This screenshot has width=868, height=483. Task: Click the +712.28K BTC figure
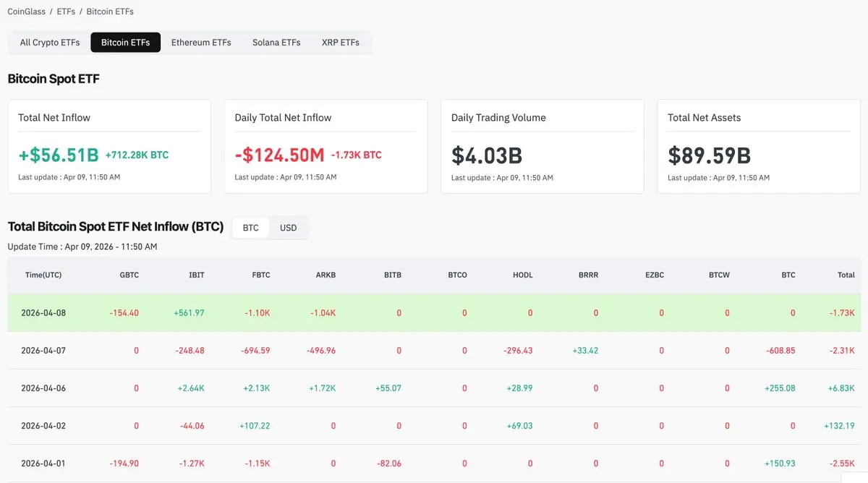coord(137,155)
